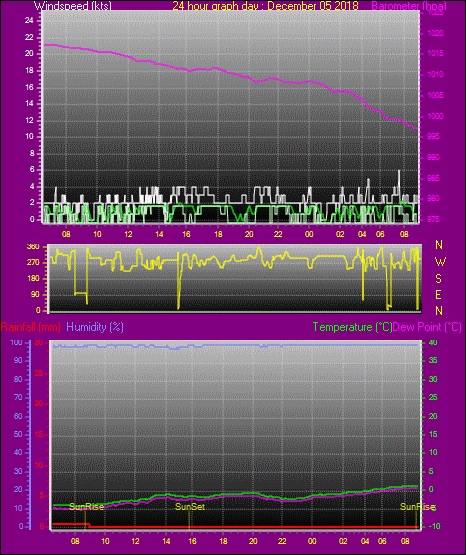Click the second SunRise marker at right

(x=417, y=507)
